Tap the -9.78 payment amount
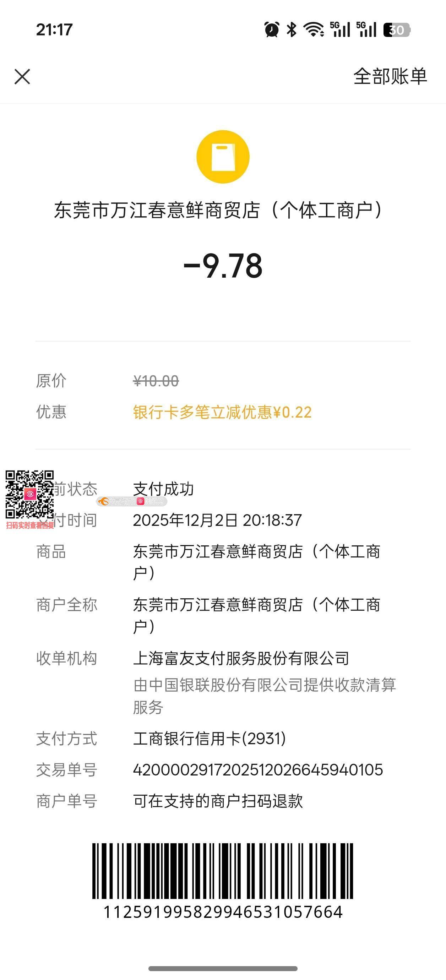Viewport: 446px width, 980px height. coord(223,266)
